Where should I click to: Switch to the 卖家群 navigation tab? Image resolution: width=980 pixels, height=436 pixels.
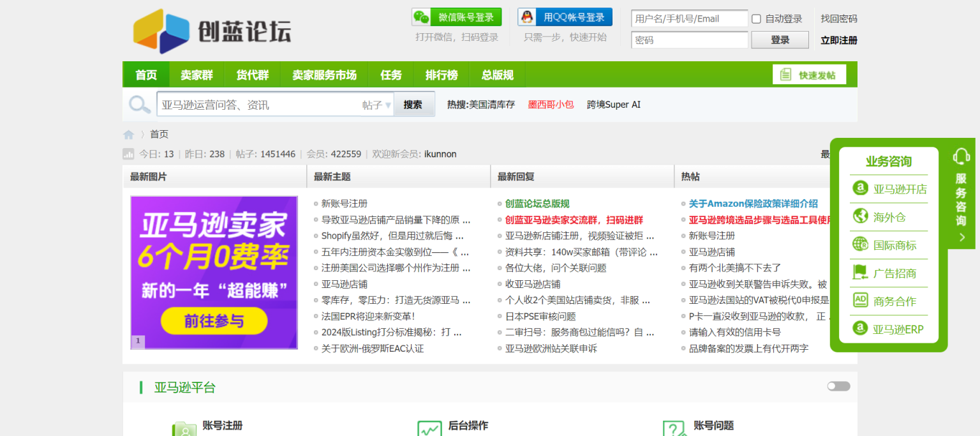coord(197,75)
